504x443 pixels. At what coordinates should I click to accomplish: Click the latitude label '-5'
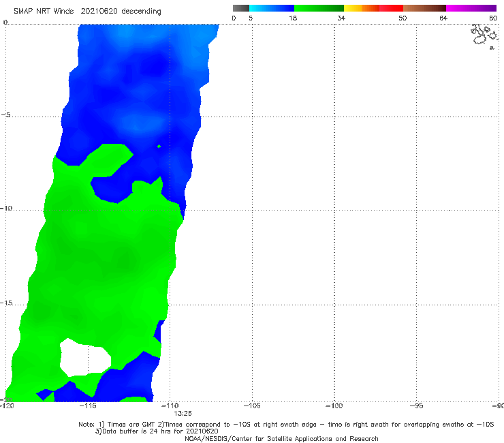pos(5,115)
